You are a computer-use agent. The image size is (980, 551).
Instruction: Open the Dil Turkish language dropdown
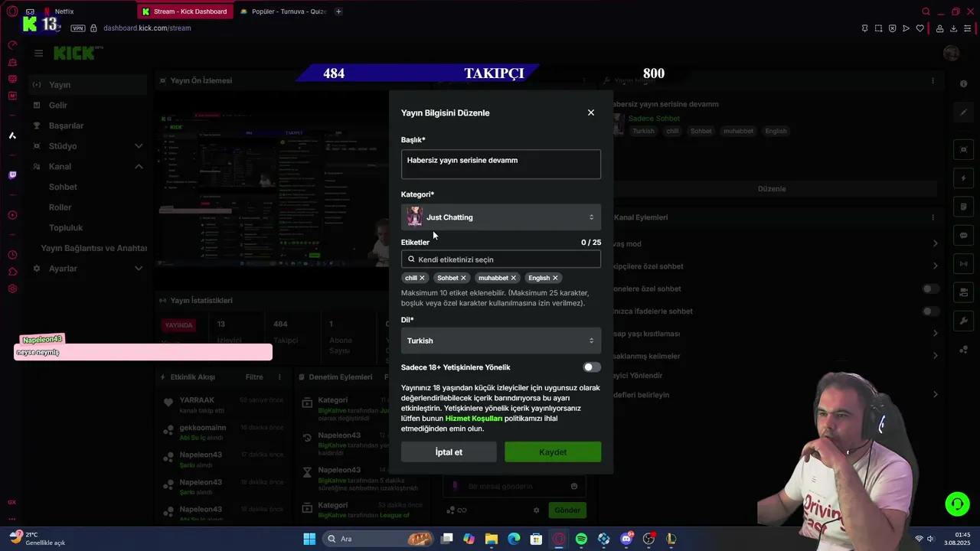501,341
